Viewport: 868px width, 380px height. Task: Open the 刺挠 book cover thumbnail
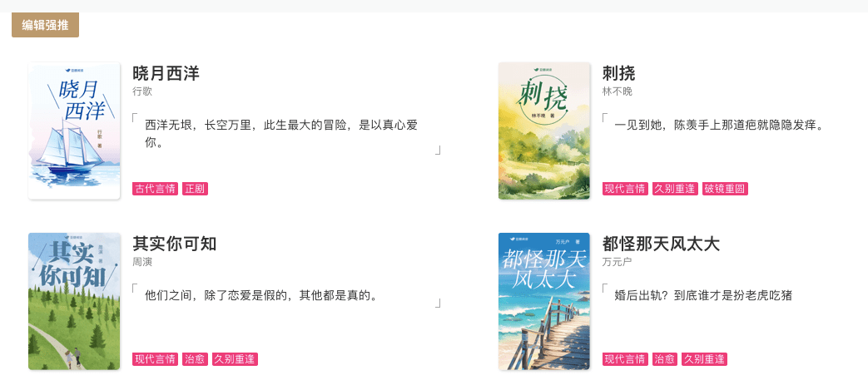[544, 131]
